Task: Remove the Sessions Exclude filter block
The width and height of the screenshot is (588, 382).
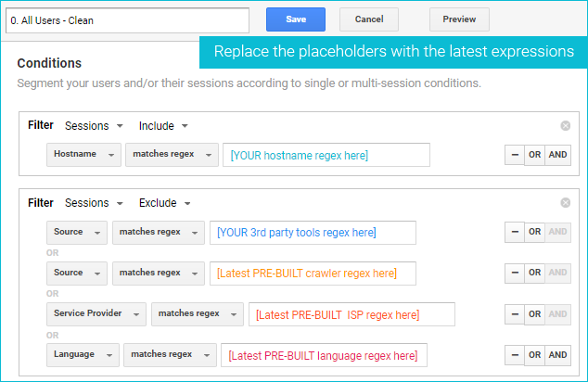Action: (565, 203)
